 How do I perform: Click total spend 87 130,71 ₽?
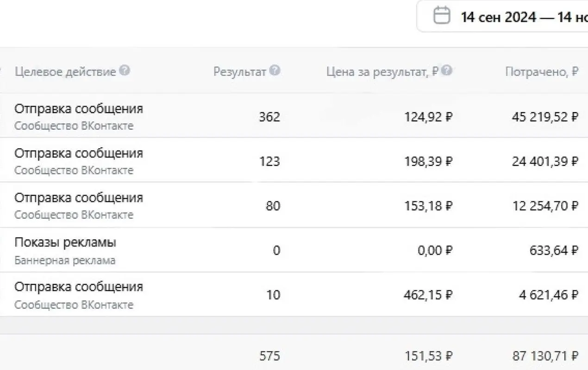545,356
